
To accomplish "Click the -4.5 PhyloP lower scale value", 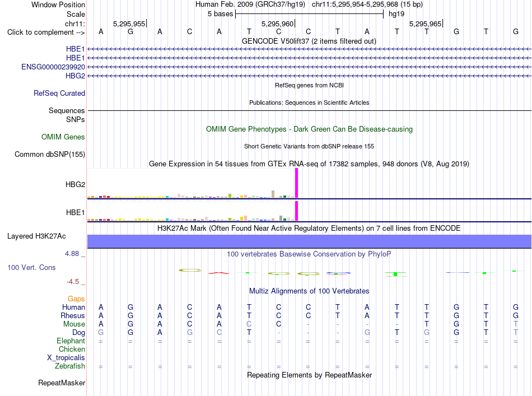I will point(73,282).
